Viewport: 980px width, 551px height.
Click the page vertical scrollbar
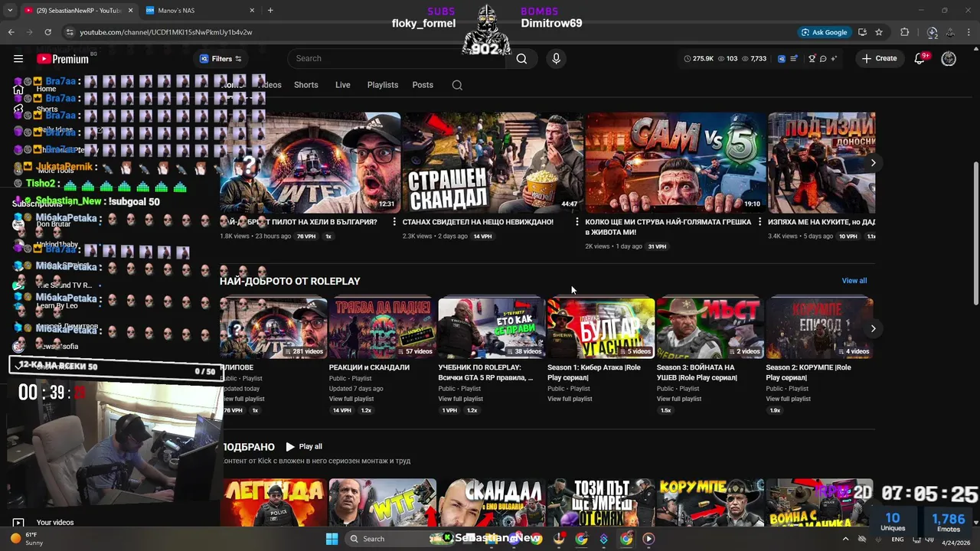pos(975,233)
